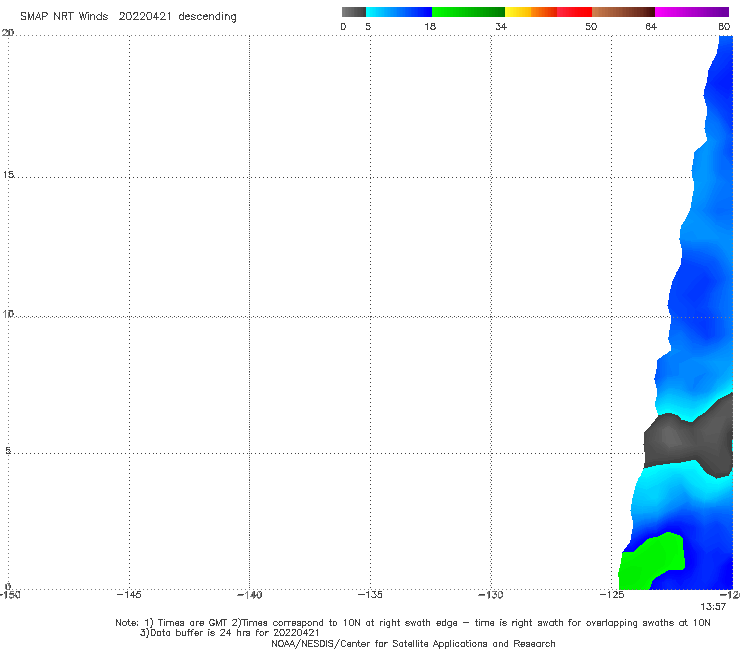This screenshot has width=740, height=650.
Task: Click the longitude axis label '-140'
Action: [x=249, y=595]
